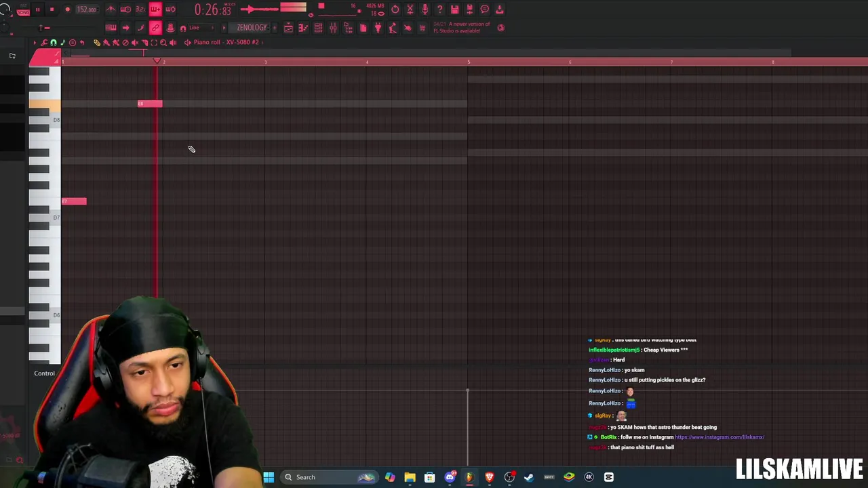This screenshot has height=488, width=868.
Task: Open the Browser folder-tree icon
Action: [348, 28]
